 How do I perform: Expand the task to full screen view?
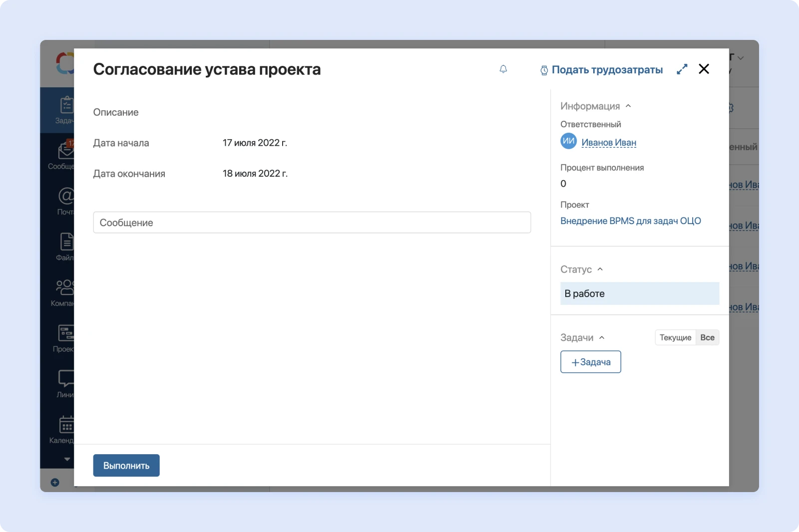tap(683, 69)
